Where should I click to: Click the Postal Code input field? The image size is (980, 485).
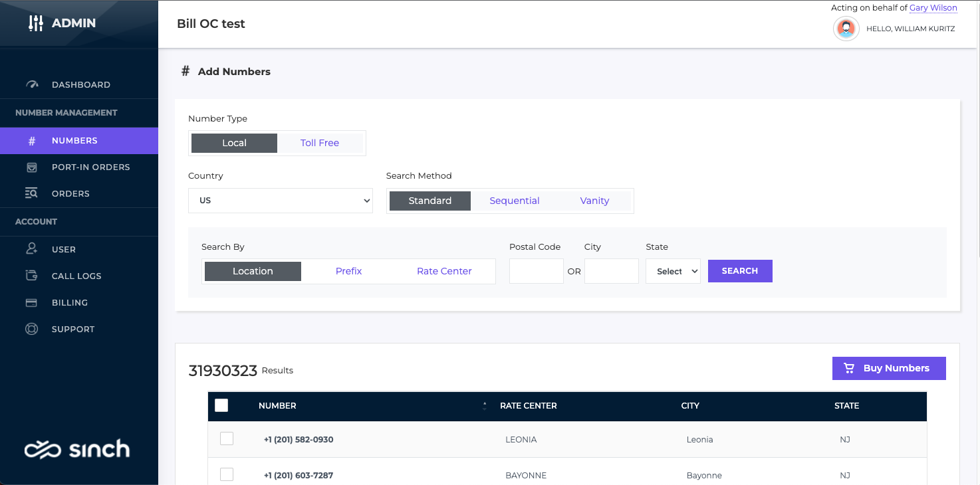[x=536, y=271]
